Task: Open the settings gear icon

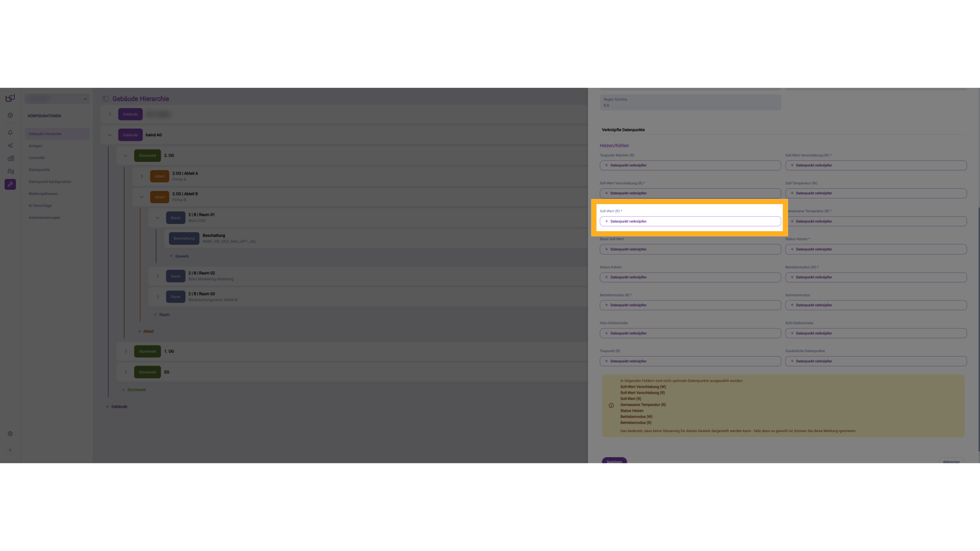Action: 10,434
